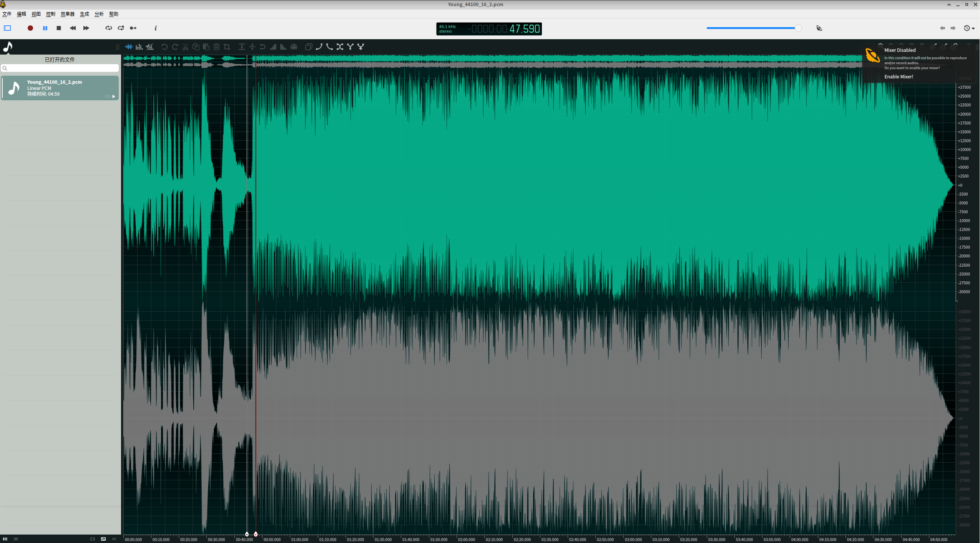
Task: Toggle the sidebar panel visibility button
Action: tap(7, 28)
